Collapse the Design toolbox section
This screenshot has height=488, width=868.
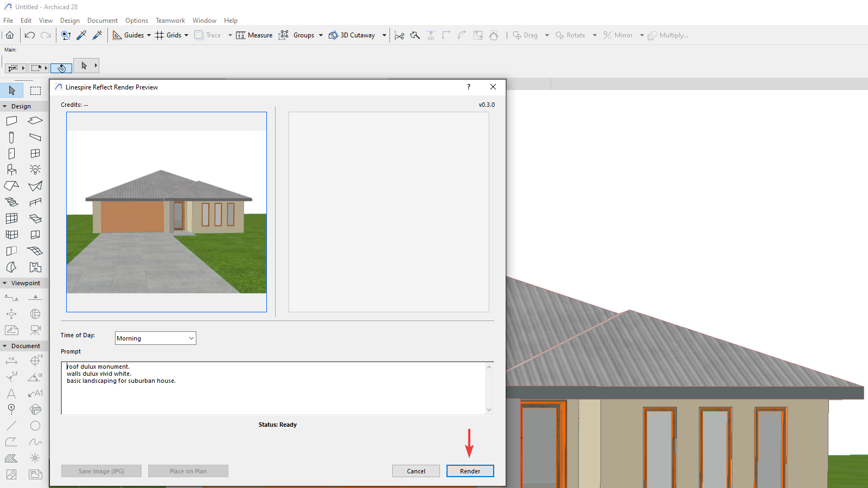(x=5, y=106)
